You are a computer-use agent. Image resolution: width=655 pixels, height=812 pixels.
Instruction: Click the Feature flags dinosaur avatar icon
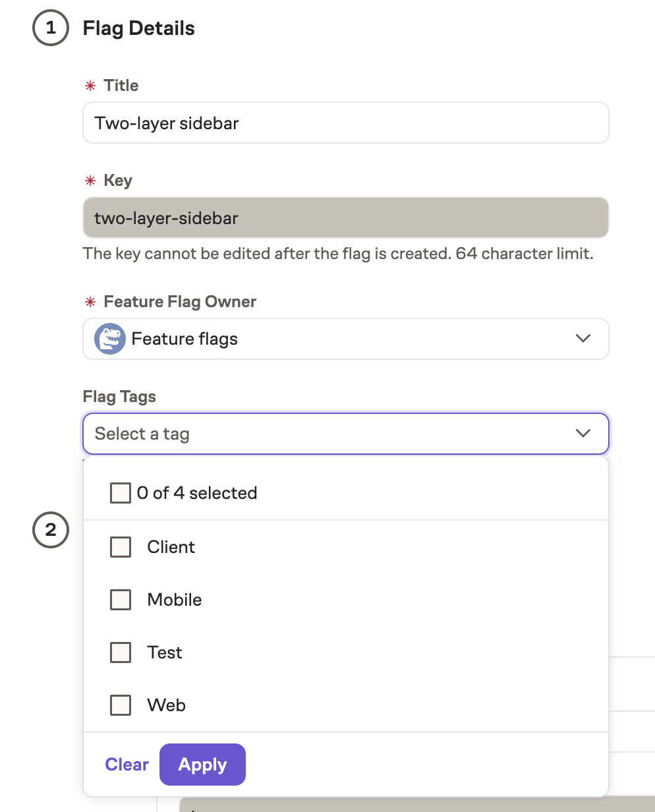(110, 338)
